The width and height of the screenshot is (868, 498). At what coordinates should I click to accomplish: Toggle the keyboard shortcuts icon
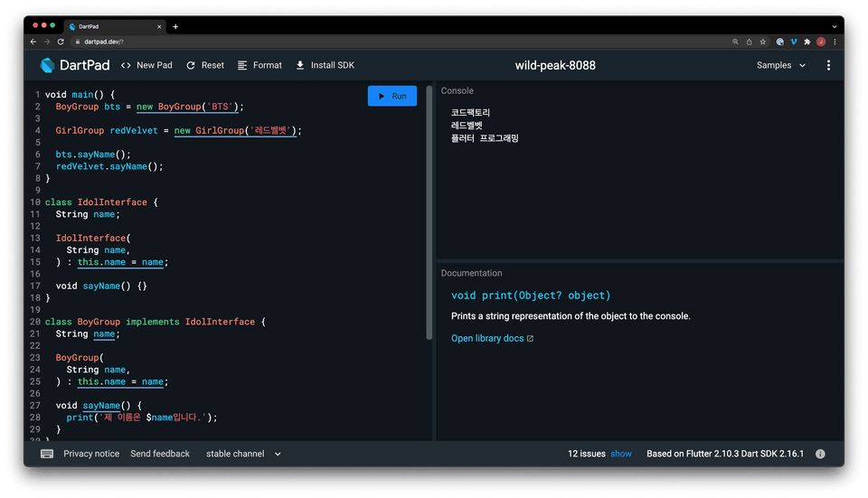point(47,454)
